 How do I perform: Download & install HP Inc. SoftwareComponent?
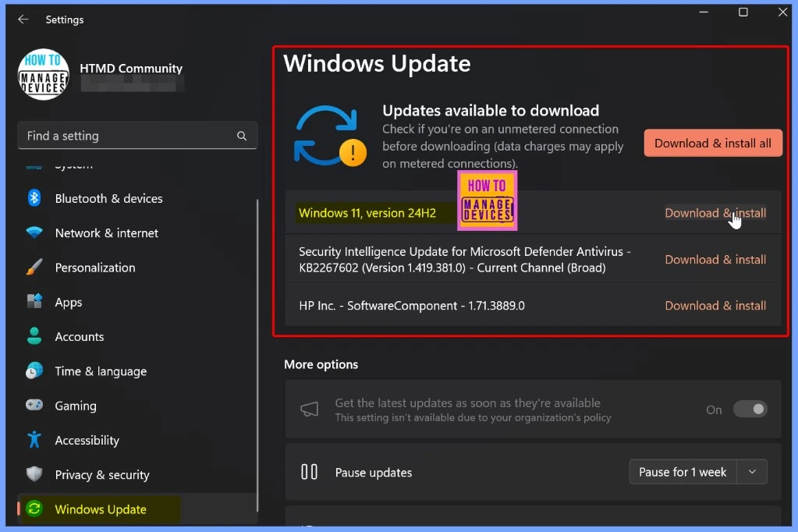coord(715,306)
